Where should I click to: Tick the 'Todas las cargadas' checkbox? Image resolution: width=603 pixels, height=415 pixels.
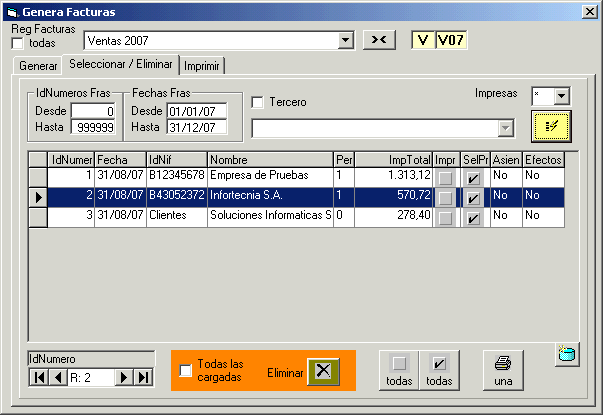point(185,371)
